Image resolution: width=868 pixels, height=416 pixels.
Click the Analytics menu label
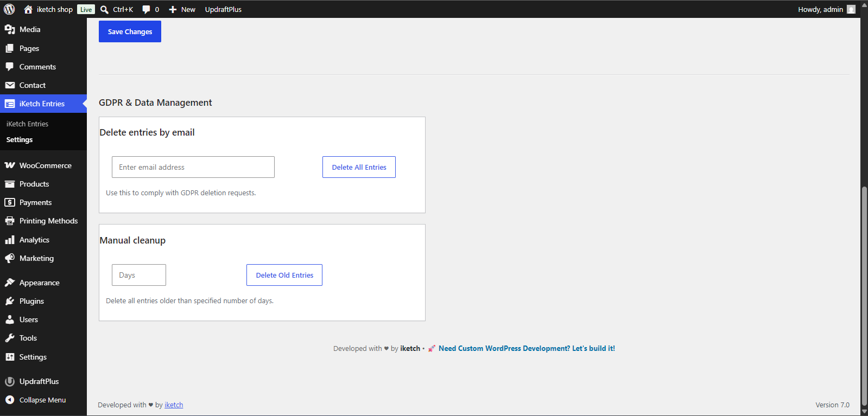(x=34, y=240)
